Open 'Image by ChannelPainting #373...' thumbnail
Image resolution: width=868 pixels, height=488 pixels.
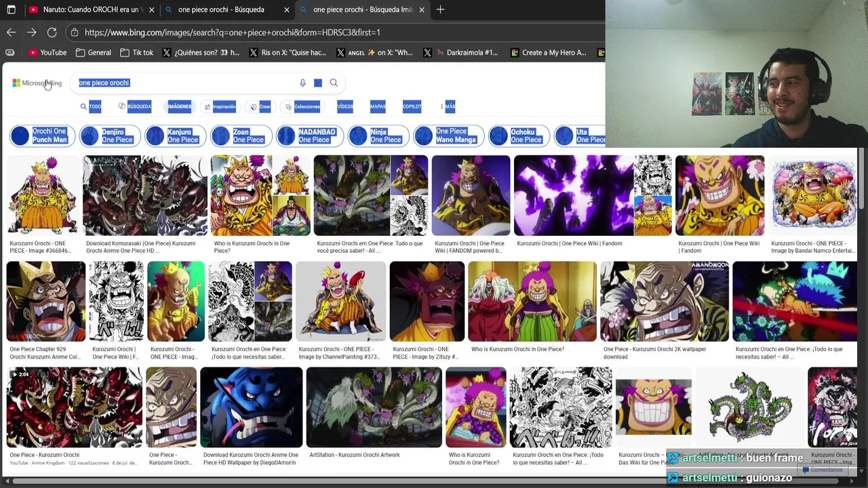click(340, 302)
